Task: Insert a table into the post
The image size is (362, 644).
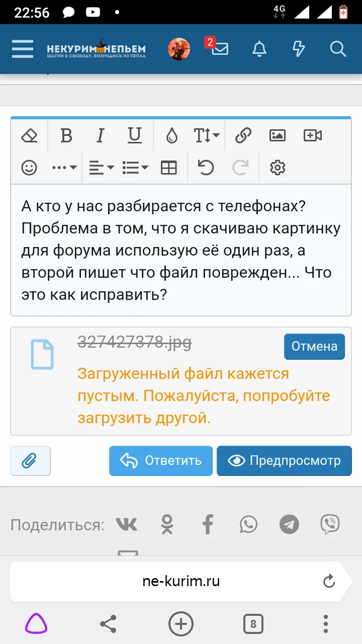Action: pos(169,168)
